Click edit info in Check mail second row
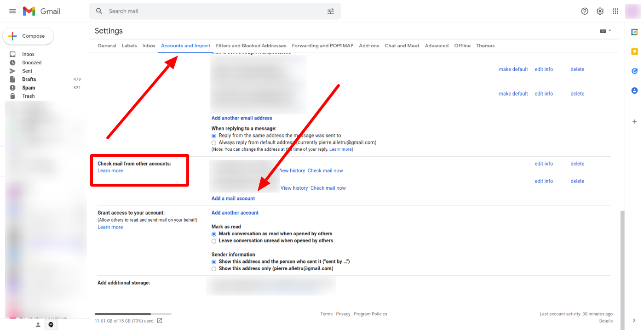Image resolution: width=644 pixels, height=330 pixels. pyautogui.click(x=544, y=181)
